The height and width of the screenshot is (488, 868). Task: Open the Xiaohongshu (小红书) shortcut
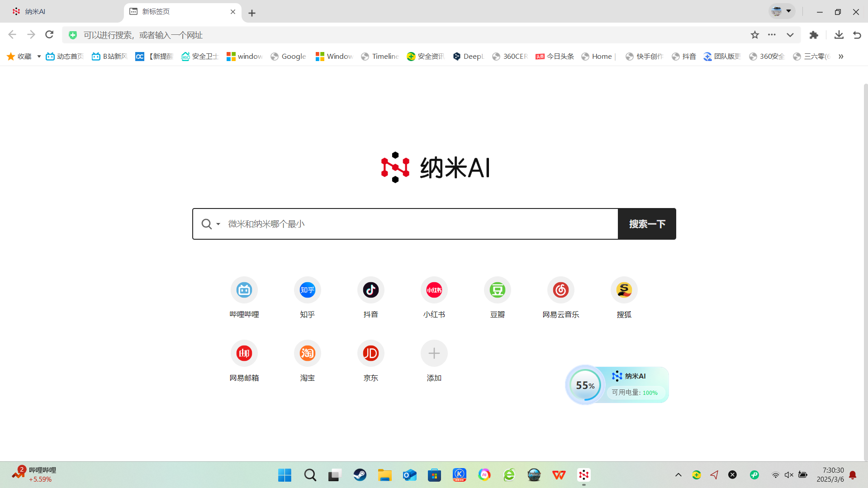pyautogui.click(x=434, y=297)
